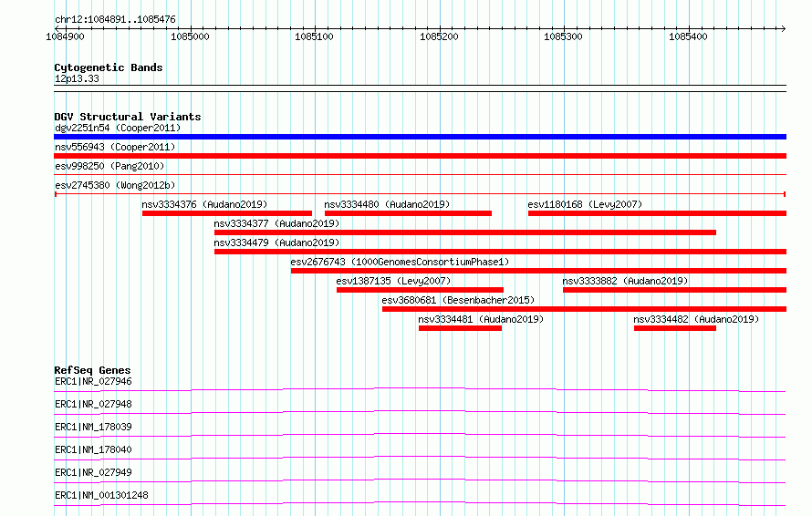Click the red bar under nsv3334481

pos(460,328)
